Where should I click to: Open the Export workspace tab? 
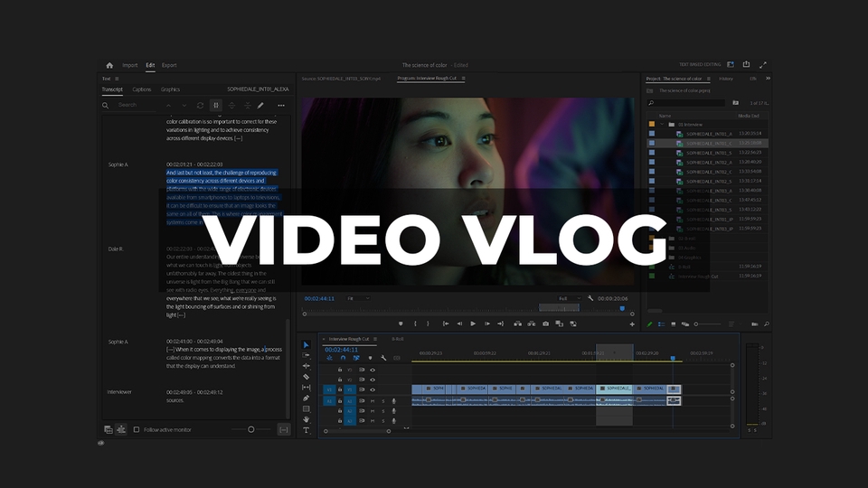tap(169, 65)
